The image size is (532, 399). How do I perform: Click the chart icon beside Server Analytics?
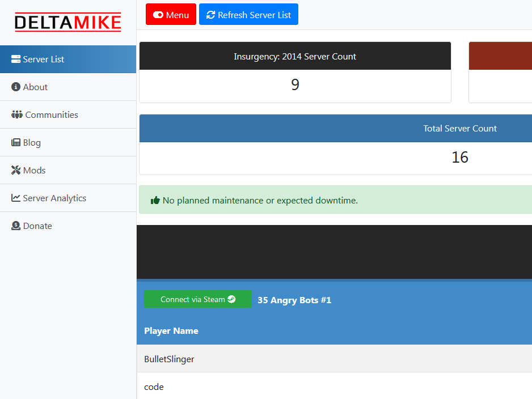pos(16,198)
